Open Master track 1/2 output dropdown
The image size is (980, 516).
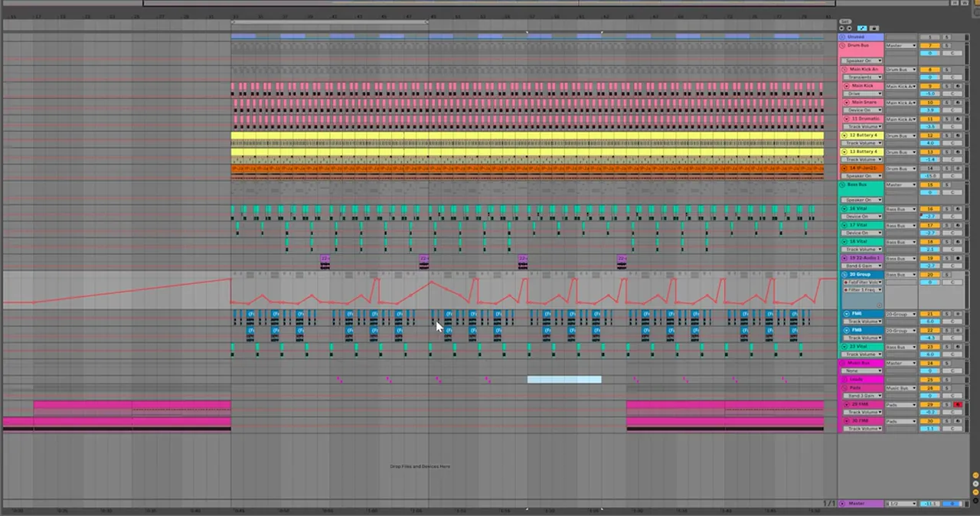coord(901,504)
